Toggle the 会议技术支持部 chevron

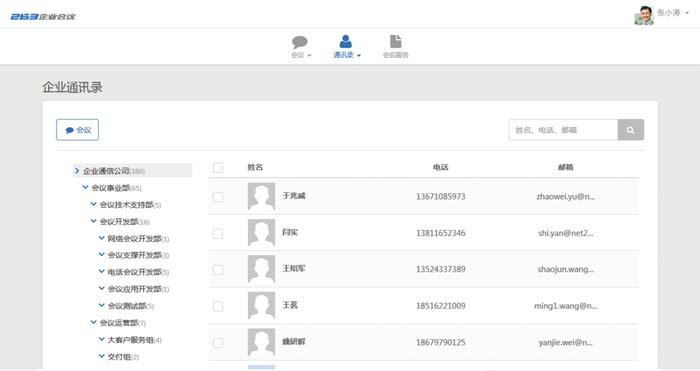click(93, 204)
